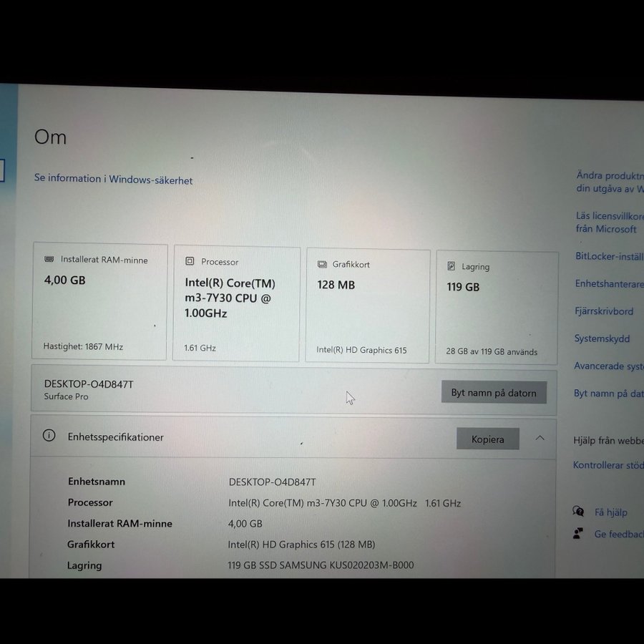Open 'Läs licensvillkoren från Microsoft' link
This screenshot has height=644, width=644.
610,223
